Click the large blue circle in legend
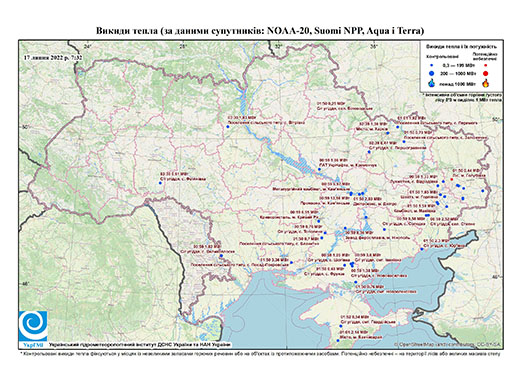The height and width of the screenshot is (368, 520). click(x=432, y=73)
